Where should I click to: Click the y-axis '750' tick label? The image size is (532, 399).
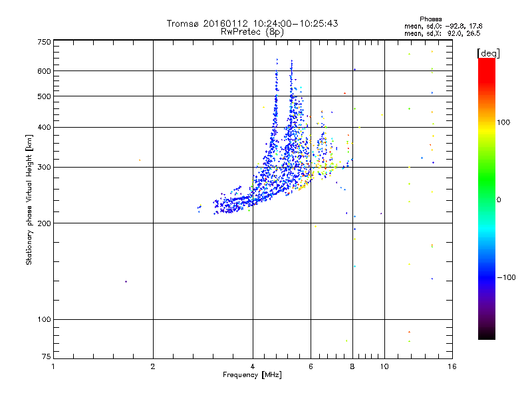point(44,42)
